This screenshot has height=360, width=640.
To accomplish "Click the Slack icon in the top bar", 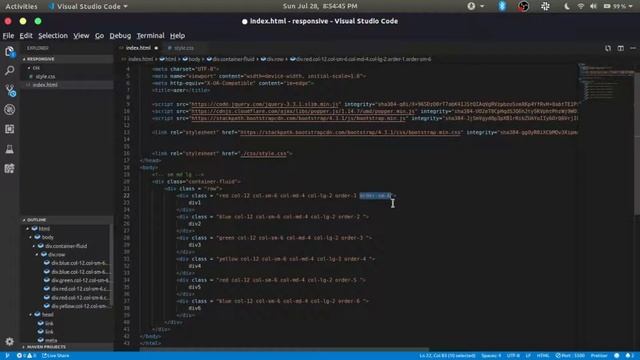I will (545, 6).
